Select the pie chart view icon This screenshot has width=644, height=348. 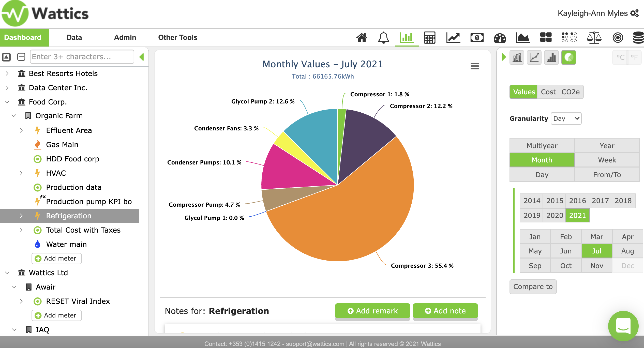click(568, 57)
